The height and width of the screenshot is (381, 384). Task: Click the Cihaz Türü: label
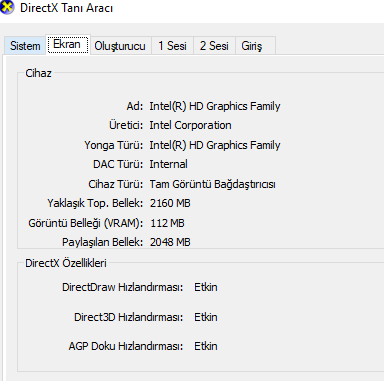116,184
